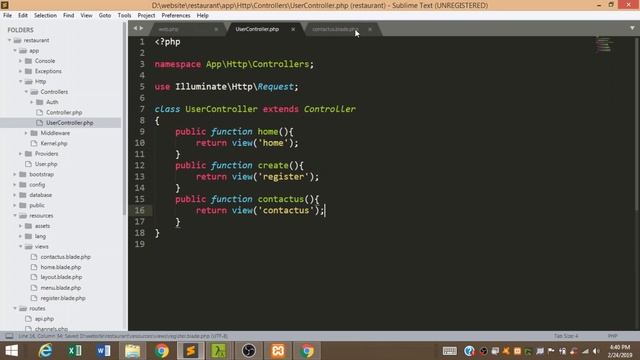Select the config folder label
The height and width of the screenshot is (360, 640).
[x=37, y=184]
